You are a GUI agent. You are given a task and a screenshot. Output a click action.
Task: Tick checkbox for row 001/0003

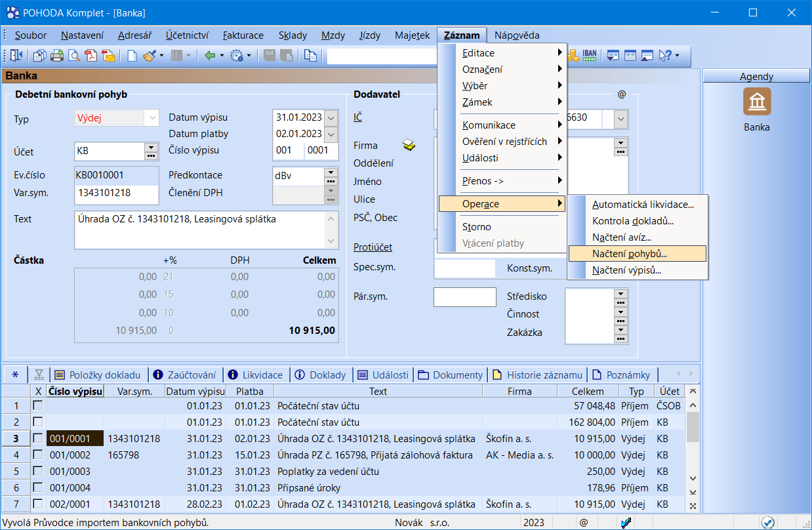[x=38, y=472]
